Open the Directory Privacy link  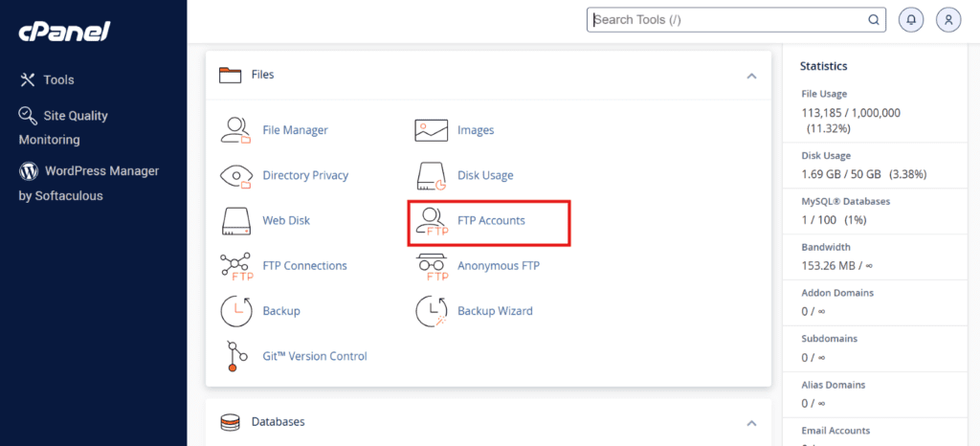305,175
